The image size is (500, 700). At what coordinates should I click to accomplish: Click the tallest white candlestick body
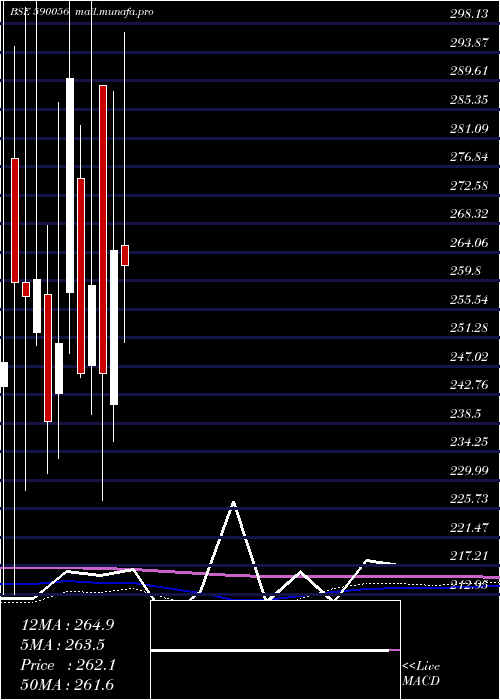tap(70, 185)
